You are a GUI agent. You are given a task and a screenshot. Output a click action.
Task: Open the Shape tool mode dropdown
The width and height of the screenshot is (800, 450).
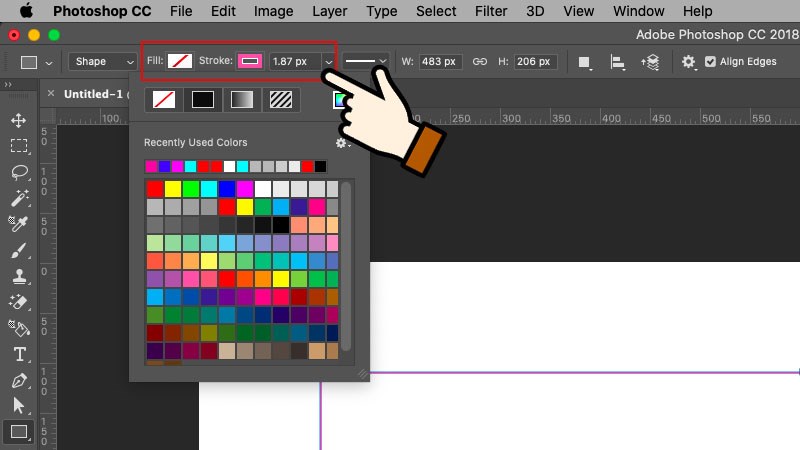(103, 61)
